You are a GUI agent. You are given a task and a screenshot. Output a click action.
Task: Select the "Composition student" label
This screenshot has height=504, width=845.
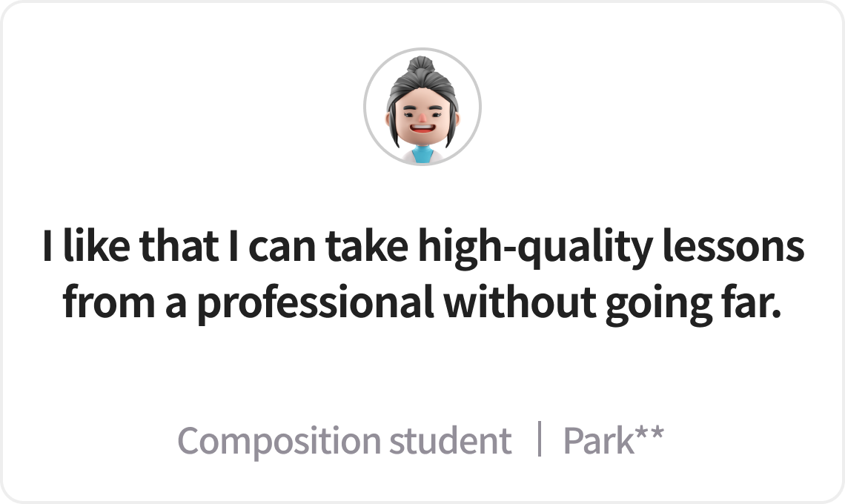345,441
